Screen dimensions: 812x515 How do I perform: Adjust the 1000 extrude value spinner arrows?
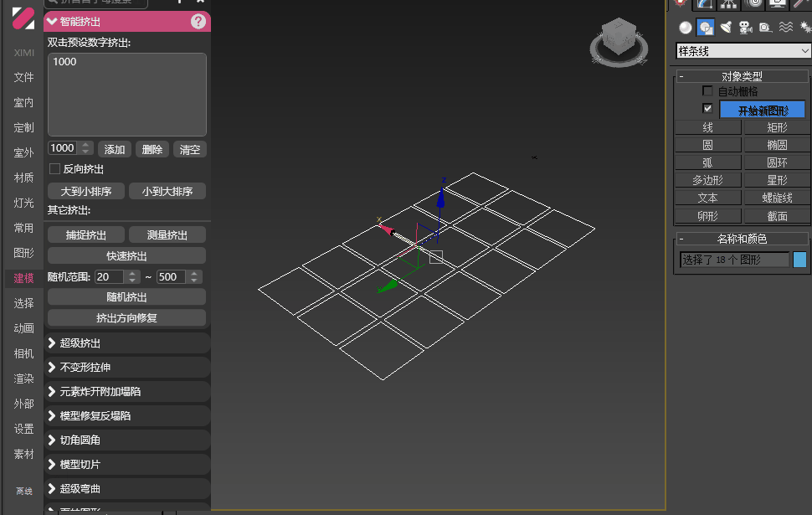coord(86,148)
